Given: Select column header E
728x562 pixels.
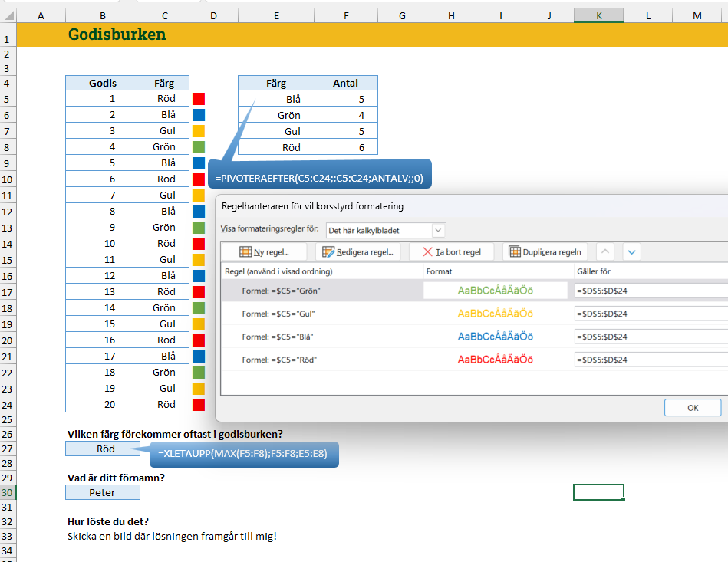Looking at the screenshot, I should (276, 15).
